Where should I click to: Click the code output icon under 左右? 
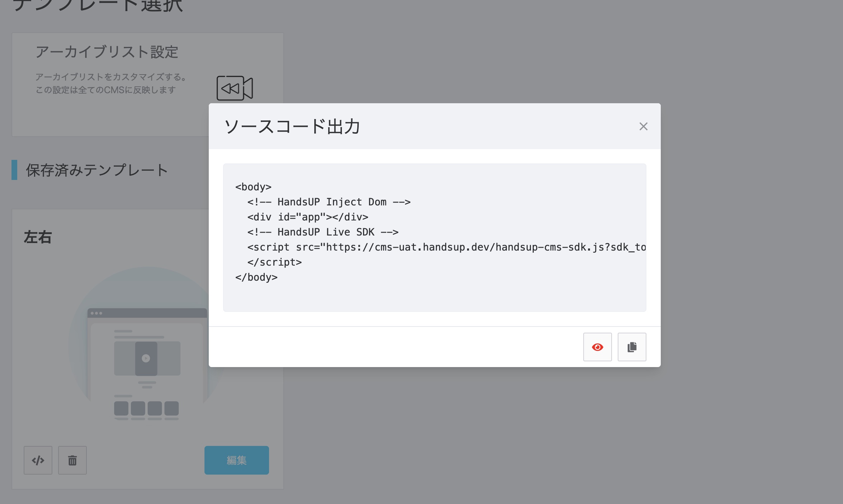(x=38, y=460)
